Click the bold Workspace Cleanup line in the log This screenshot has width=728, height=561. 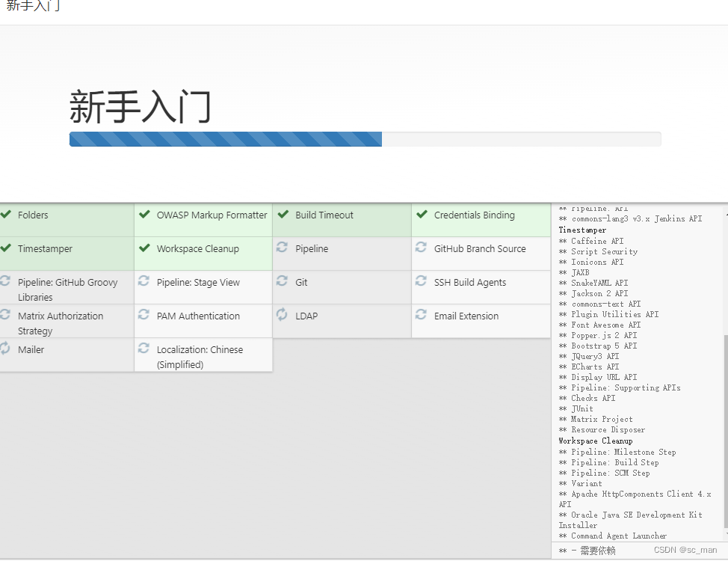click(x=595, y=441)
